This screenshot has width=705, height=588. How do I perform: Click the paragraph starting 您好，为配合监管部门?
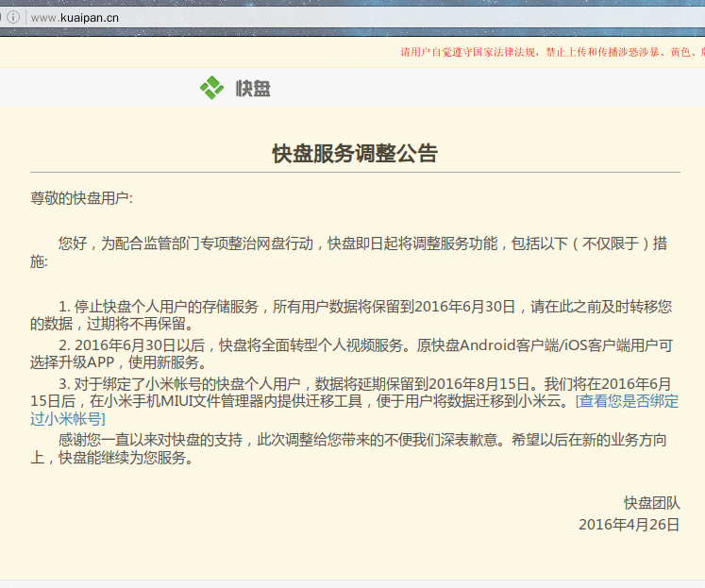point(348,252)
